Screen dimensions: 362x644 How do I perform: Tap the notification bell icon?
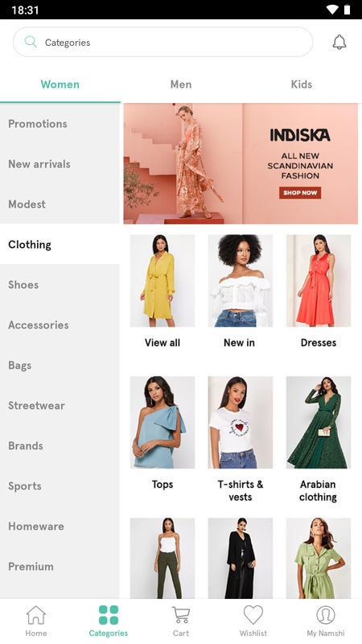[x=339, y=42]
